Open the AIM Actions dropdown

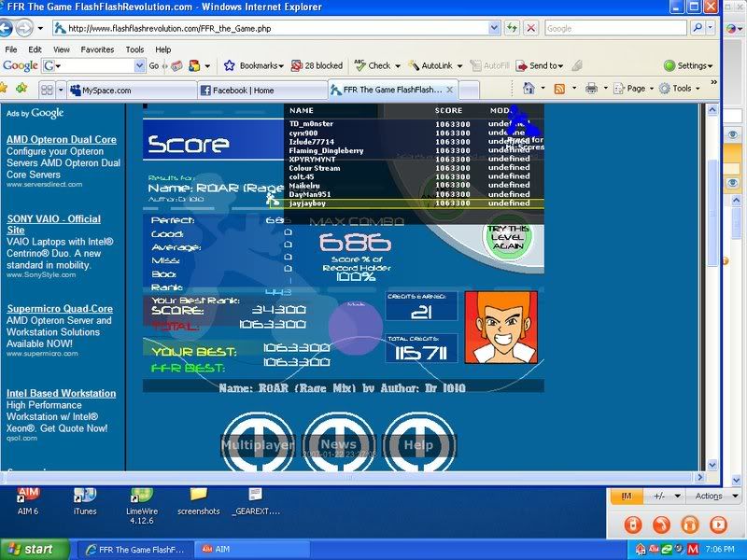(x=716, y=497)
